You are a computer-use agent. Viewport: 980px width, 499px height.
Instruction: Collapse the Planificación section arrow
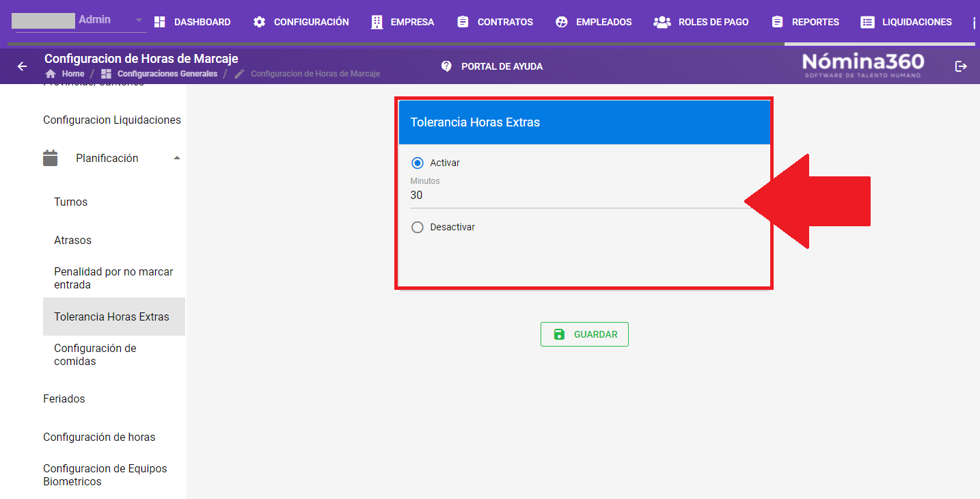coord(177,158)
